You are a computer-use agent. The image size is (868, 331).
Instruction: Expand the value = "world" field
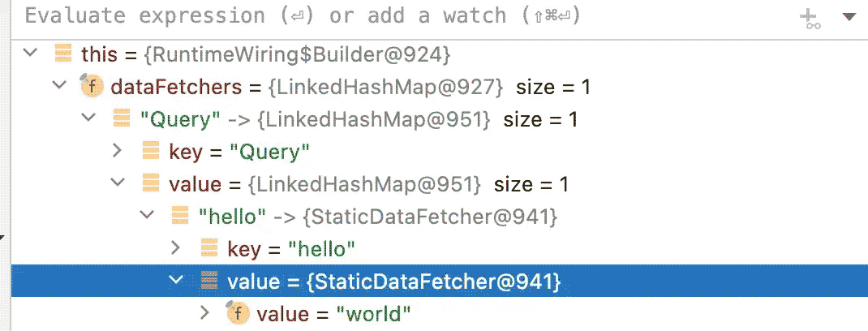[204, 313]
